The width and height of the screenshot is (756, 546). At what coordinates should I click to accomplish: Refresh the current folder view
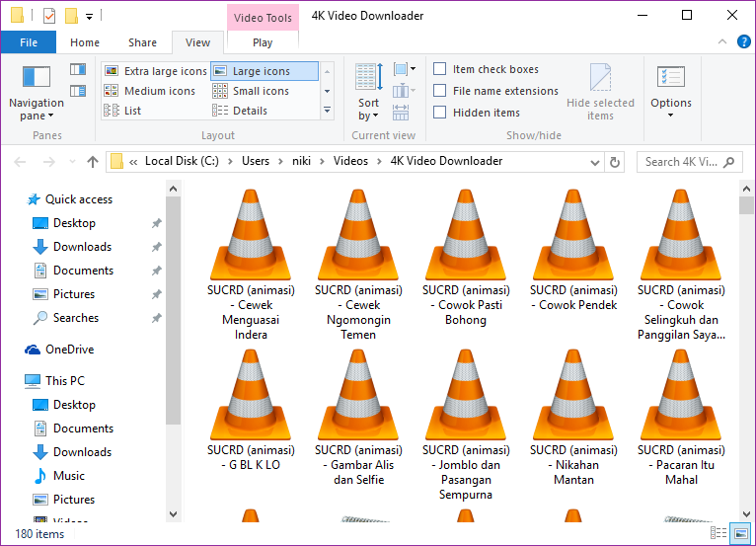pos(616,162)
